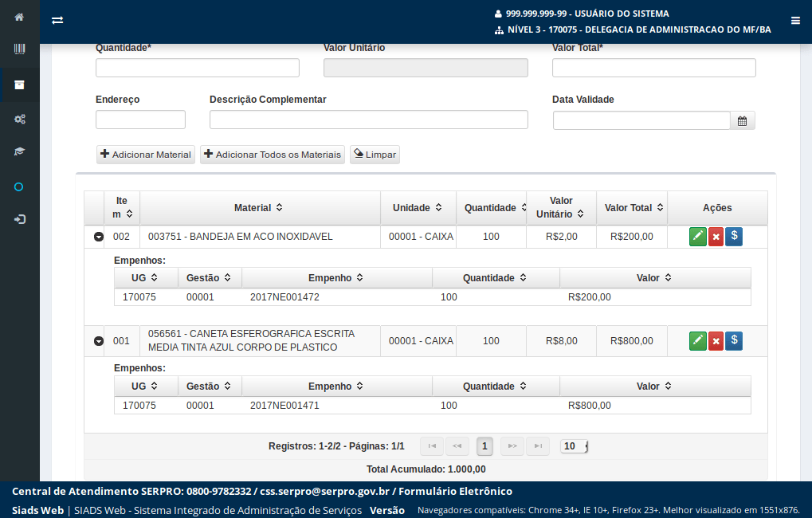Screen dimensions: 812x518
Task: Select empenho 2017NE001472 cell
Action: point(284,296)
